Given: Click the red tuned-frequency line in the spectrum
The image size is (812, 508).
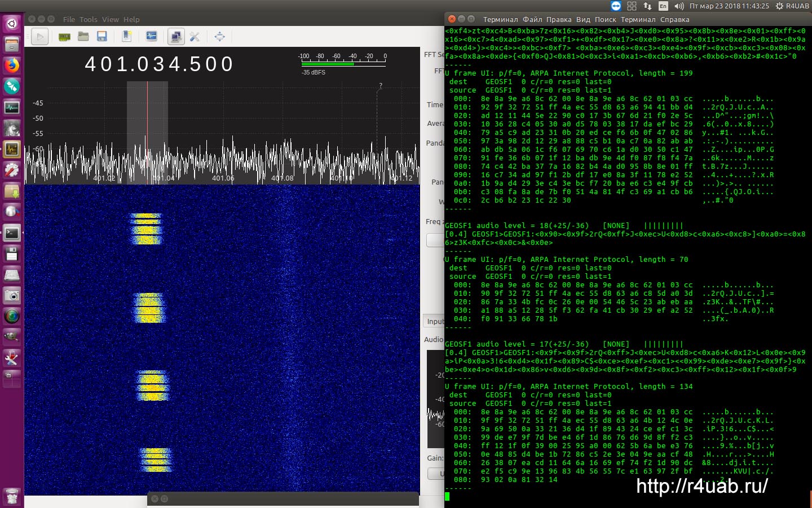Looking at the screenshot, I should pos(147,132).
